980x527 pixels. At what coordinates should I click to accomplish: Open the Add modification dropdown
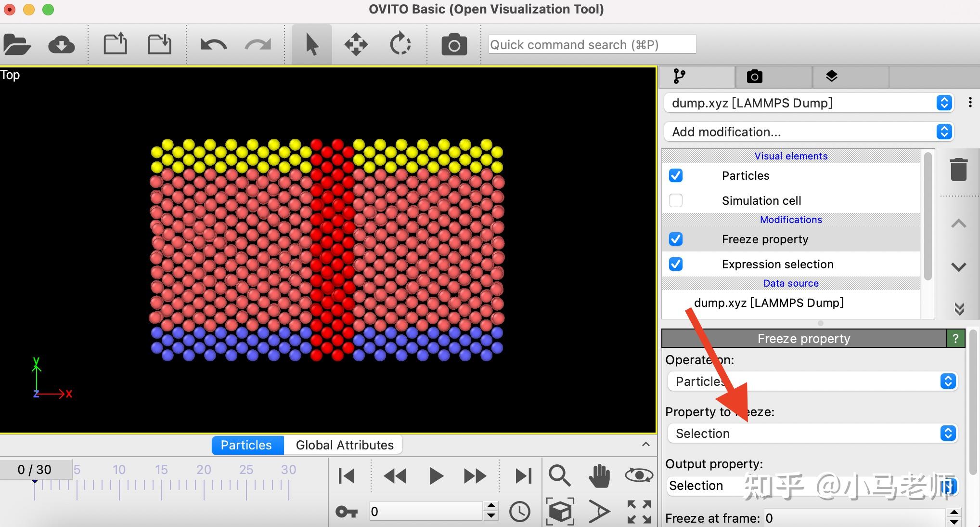point(808,132)
